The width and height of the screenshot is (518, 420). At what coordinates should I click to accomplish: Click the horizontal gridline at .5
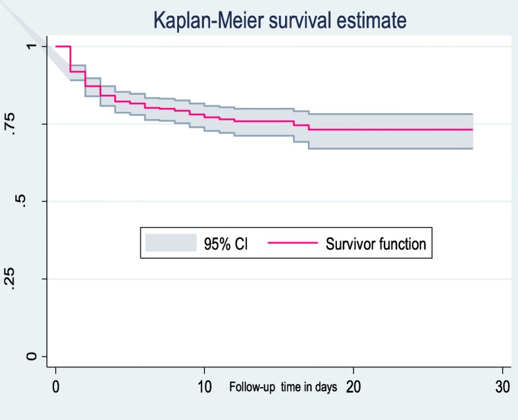click(x=276, y=201)
